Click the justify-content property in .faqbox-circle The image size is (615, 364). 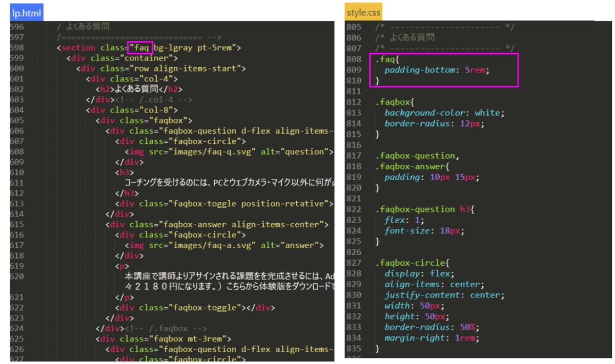coord(421,295)
